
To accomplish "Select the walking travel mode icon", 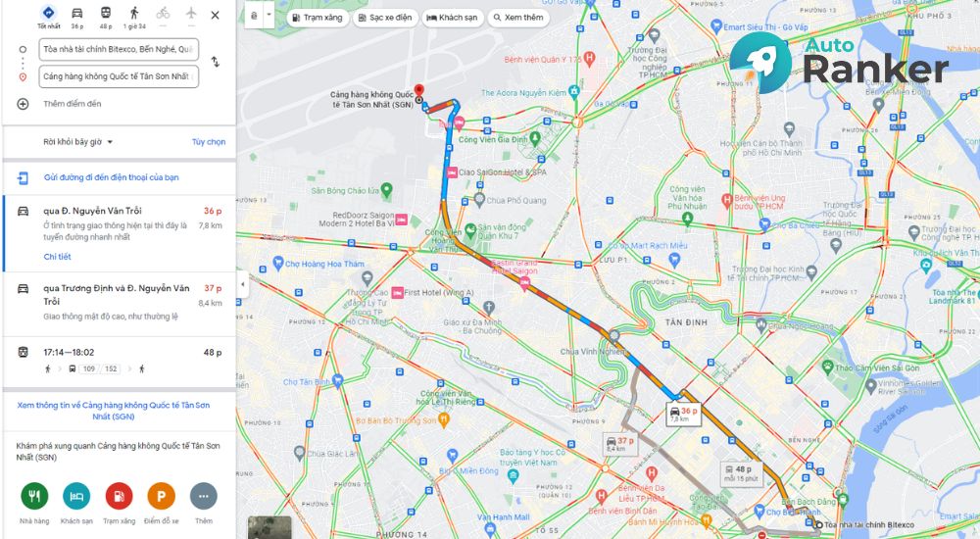I will coord(134,14).
